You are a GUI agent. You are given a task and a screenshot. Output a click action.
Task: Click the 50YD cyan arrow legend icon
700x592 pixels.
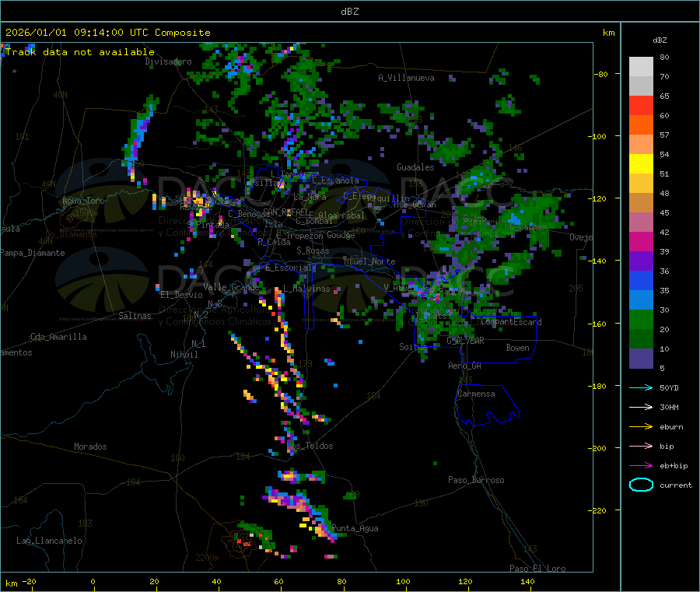pos(641,387)
